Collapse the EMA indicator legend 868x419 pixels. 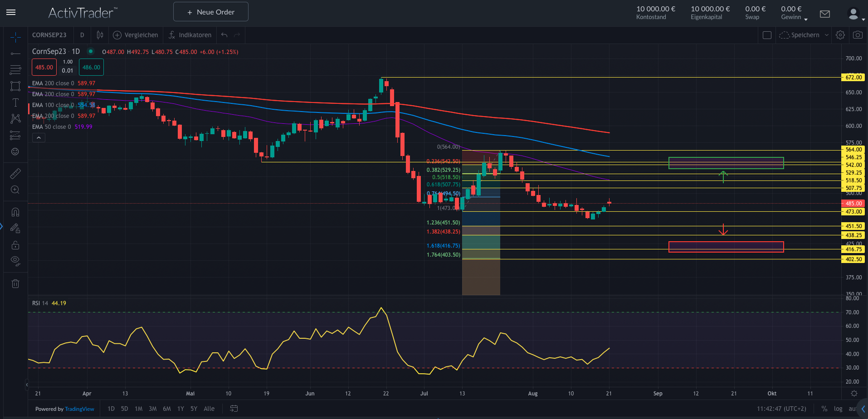39,138
